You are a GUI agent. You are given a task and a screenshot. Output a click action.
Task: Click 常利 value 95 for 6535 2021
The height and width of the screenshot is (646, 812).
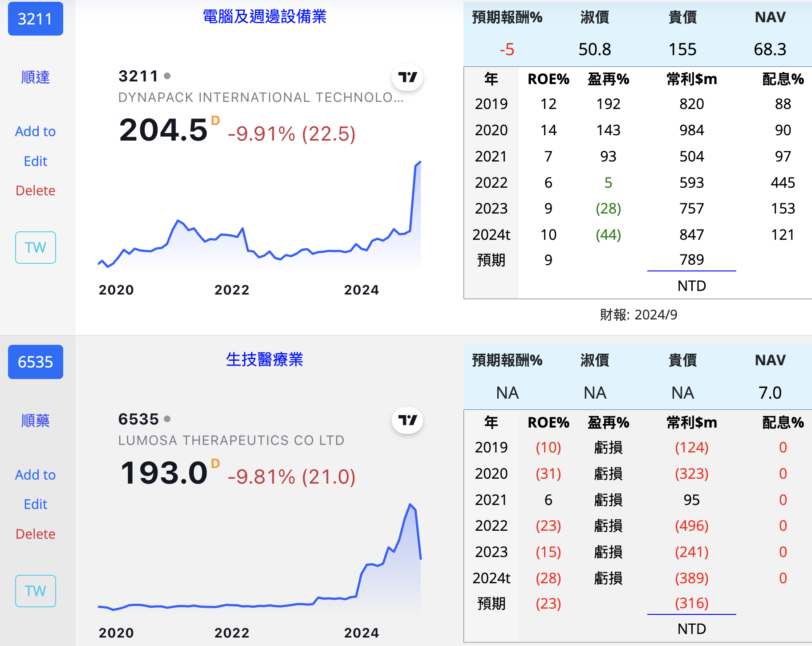pos(692,500)
